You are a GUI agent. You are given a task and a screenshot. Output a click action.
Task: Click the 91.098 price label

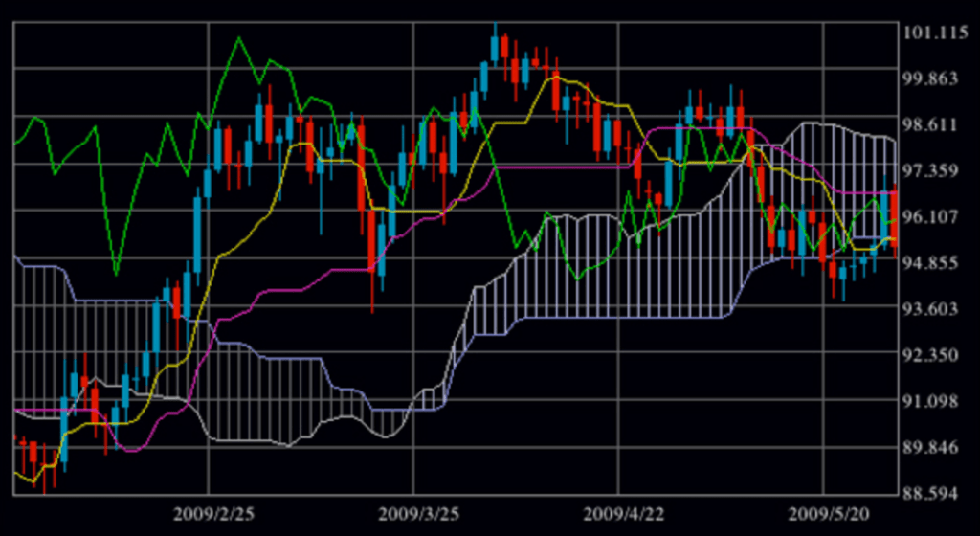coord(936,402)
